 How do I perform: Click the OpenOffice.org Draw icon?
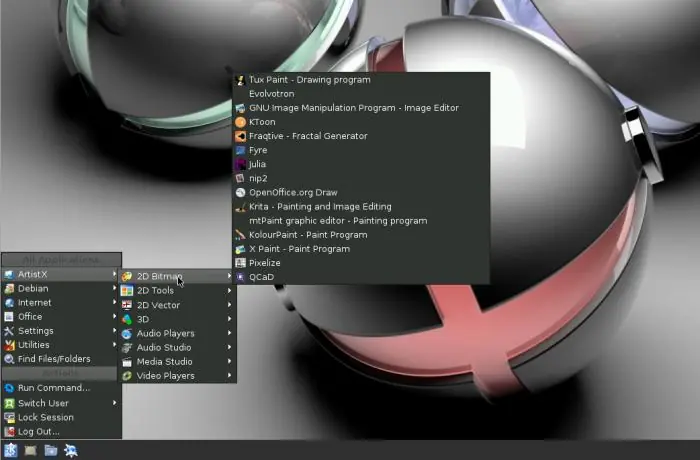(x=240, y=192)
